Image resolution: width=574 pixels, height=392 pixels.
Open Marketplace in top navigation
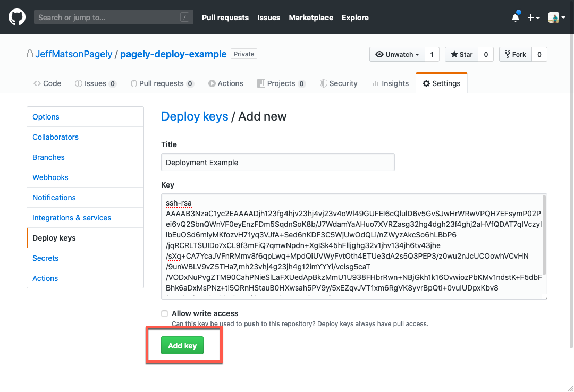[311, 18]
